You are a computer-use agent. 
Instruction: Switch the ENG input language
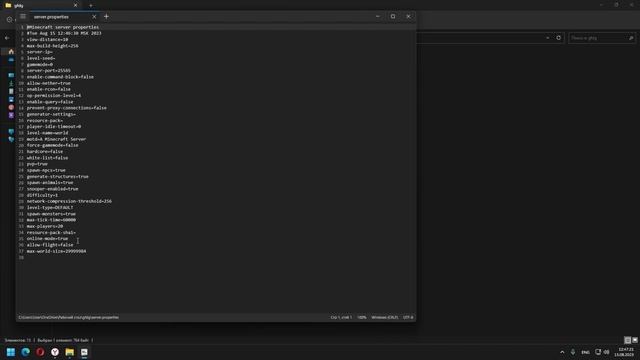pyautogui.click(x=585, y=352)
